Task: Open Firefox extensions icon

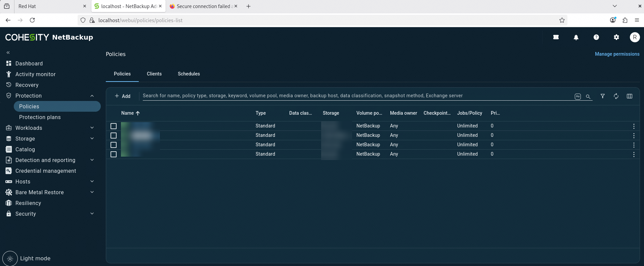Action: pos(625,20)
